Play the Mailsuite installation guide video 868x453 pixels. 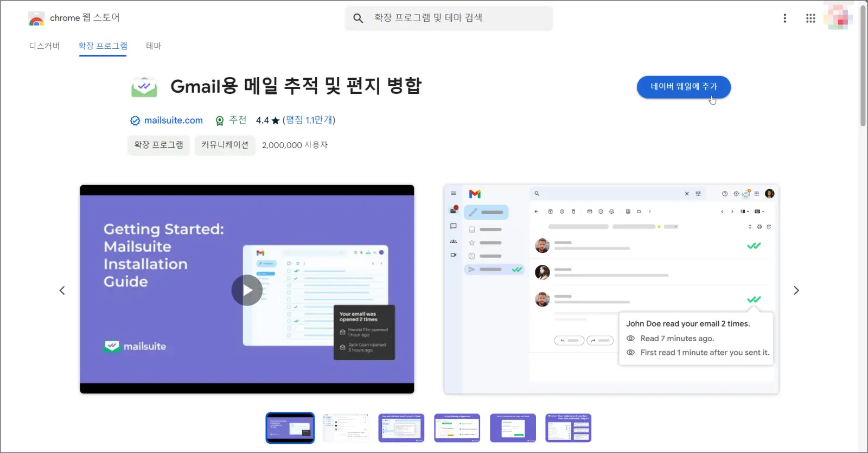tap(247, 290)
